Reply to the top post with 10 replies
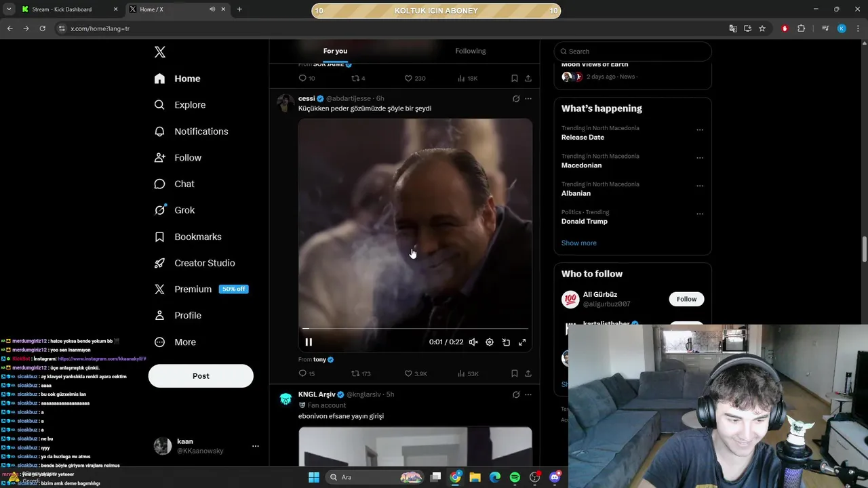 pyautogui.click(x=307, y=78)
